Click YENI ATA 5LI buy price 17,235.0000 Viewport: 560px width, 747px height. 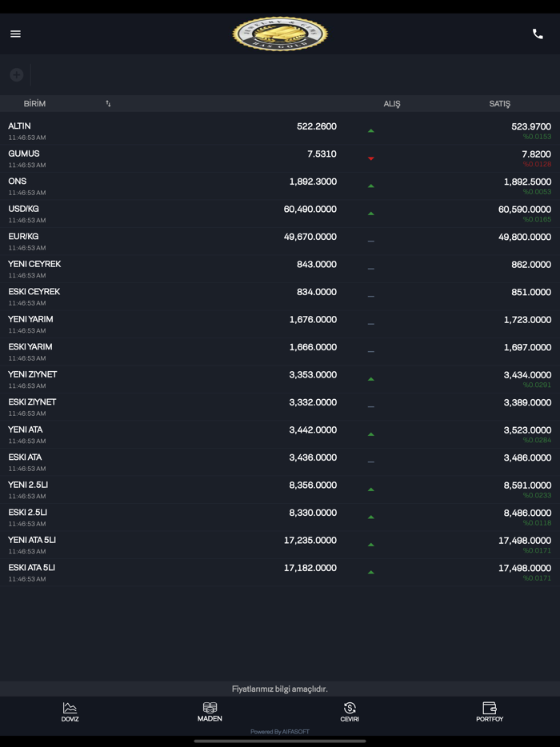(x=310, y=541)
